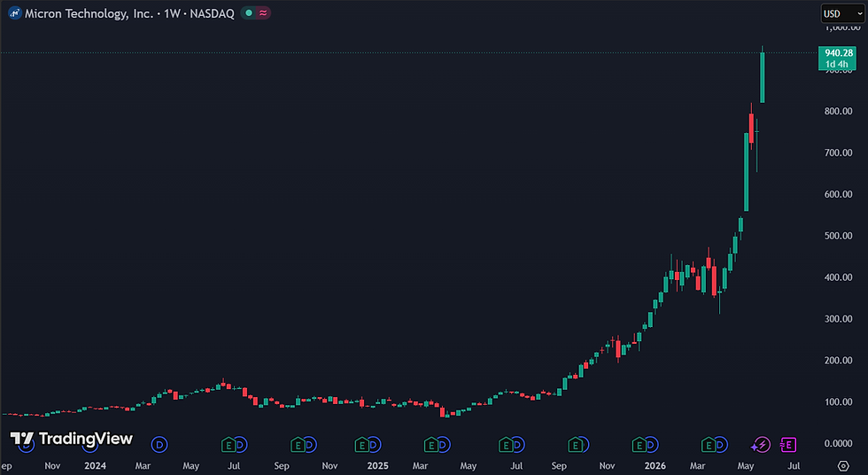Click the 500.00 price axis label
The width and height of the screenshot is (868, 475).
(838, 236)
